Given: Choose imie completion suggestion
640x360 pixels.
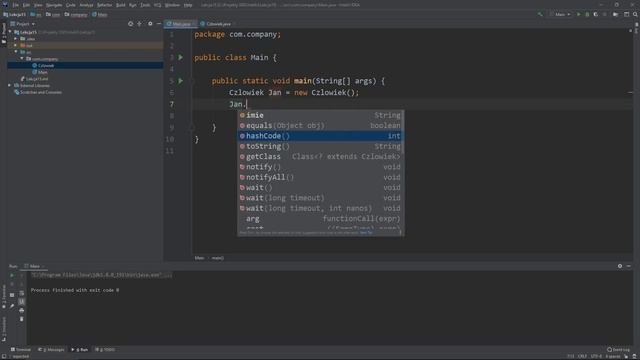Looking at the screenshot, I should (x=320, y=116).
